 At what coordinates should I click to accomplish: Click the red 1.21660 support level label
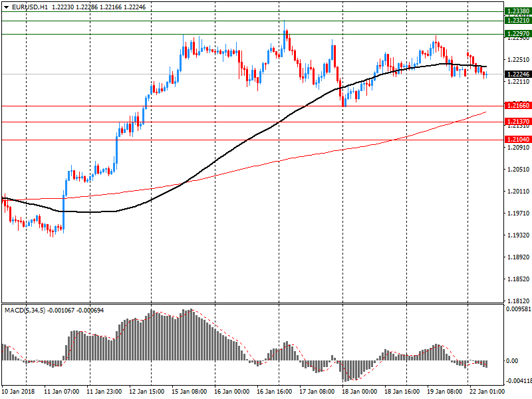(x=518, y=106)
